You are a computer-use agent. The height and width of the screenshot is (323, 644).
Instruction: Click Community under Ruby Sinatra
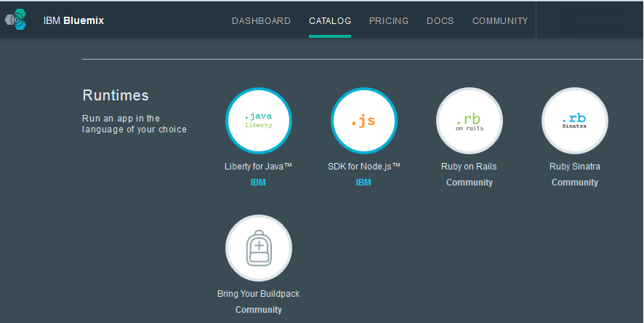click(575, 183)
